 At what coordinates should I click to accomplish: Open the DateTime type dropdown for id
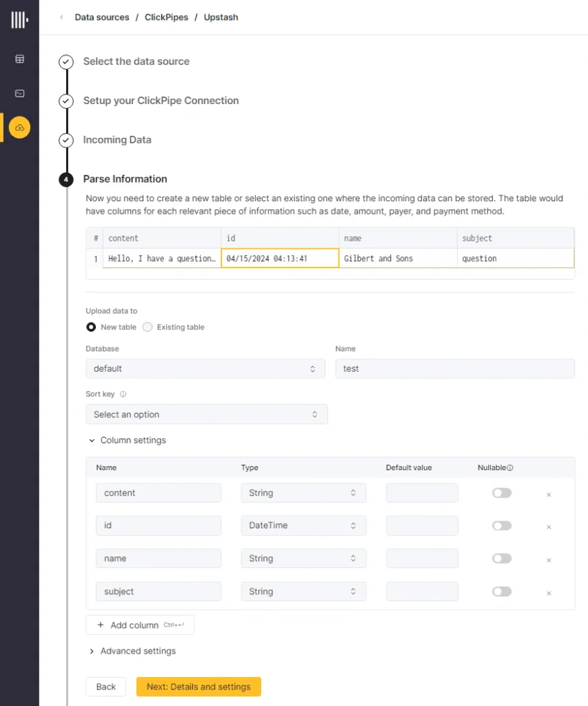303,525
